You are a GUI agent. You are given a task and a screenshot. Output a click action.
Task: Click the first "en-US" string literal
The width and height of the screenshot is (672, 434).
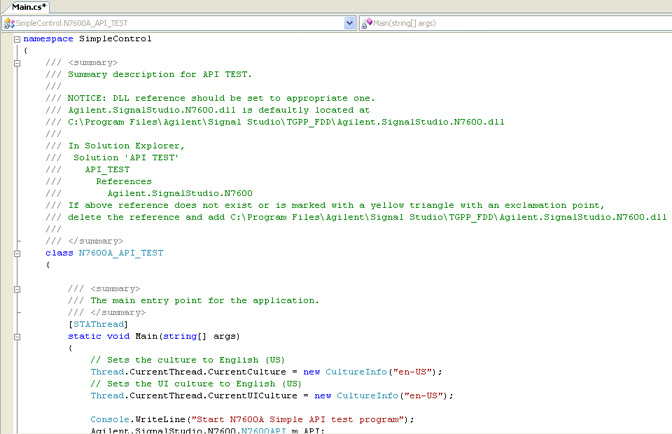pos(412,372)
